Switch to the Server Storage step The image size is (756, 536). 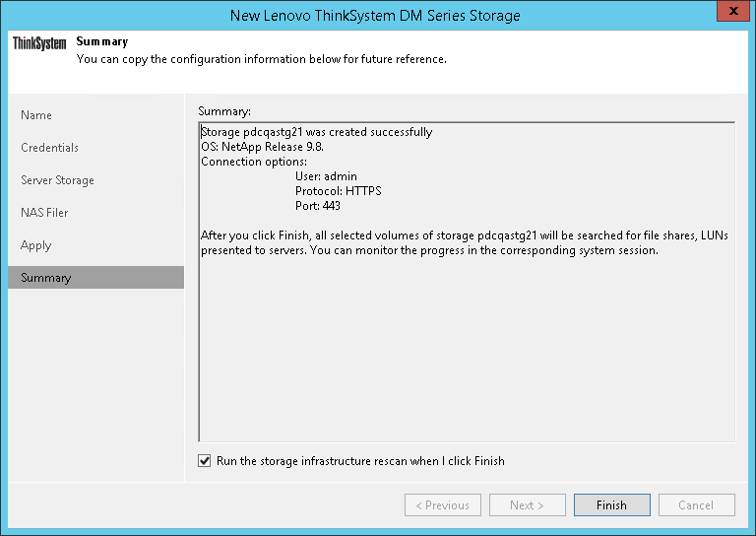[57, 180]
